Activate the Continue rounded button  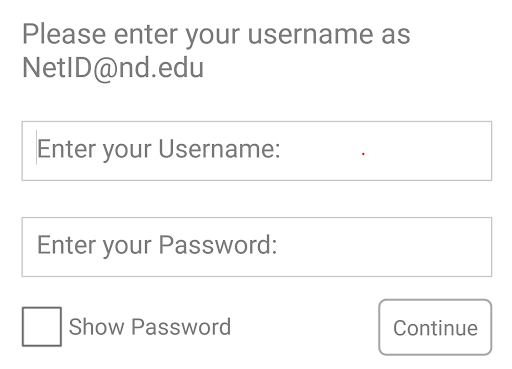point(435,327)
